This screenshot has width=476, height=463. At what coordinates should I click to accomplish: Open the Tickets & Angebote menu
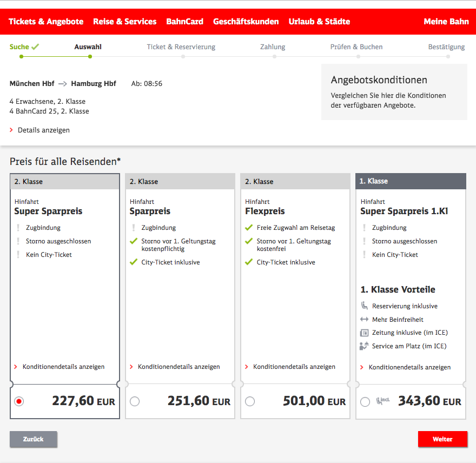(46, 22)
